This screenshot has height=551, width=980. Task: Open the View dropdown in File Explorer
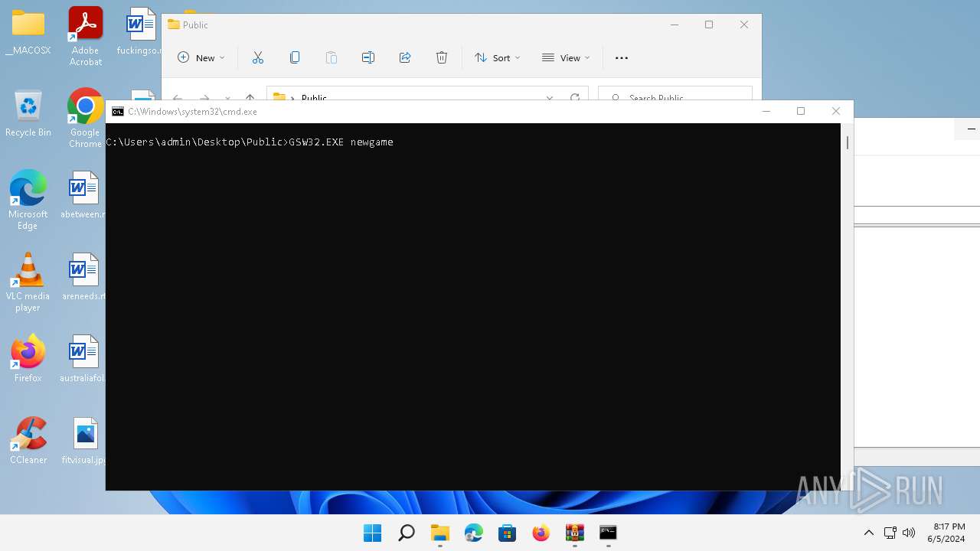pyautogui.click(x=566, y=57)
